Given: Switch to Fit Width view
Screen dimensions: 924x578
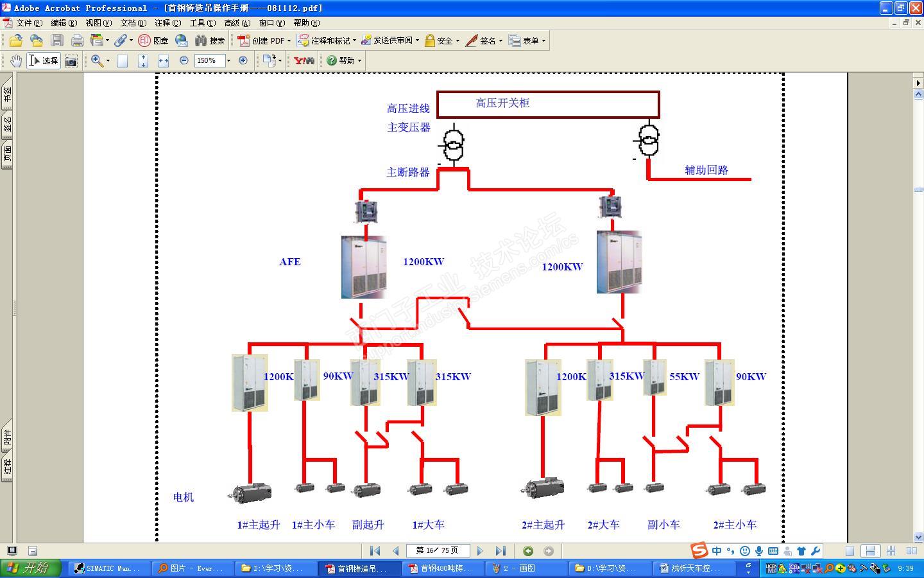Looking at the screenshot, I should pyautogui.click(x=164, y=60).
